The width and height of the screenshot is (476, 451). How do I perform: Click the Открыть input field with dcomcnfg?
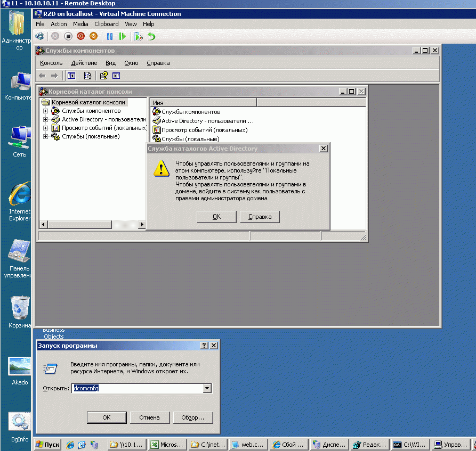138,388
